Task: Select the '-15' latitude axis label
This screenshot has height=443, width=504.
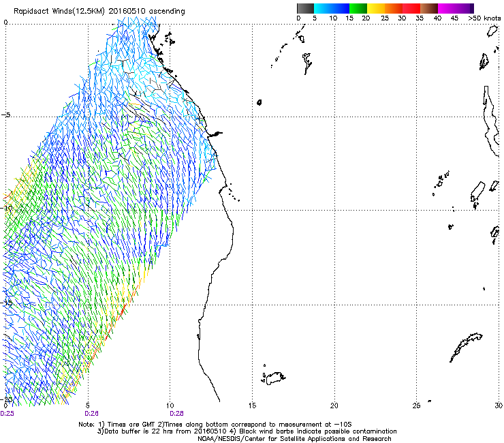Action: tap(7, 303)
